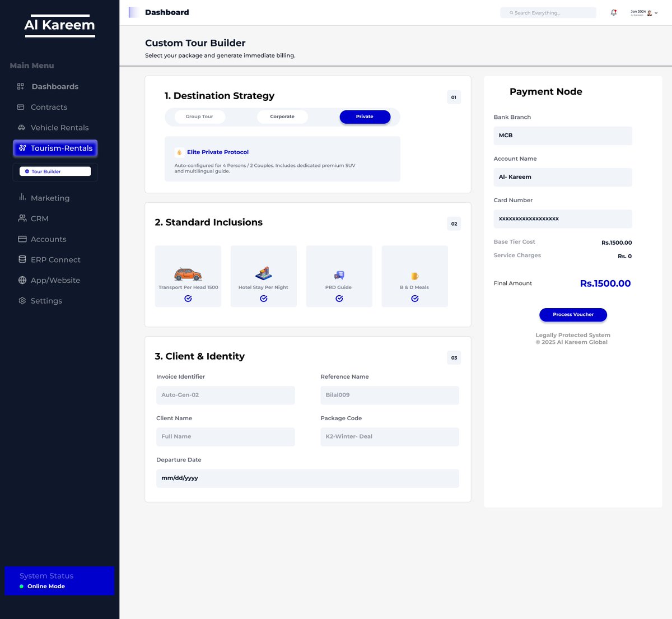This screenshot has height=619, width=672.
Task: Click the Dashboards grid icon in sidebar
Action: (x=21, y=86)
